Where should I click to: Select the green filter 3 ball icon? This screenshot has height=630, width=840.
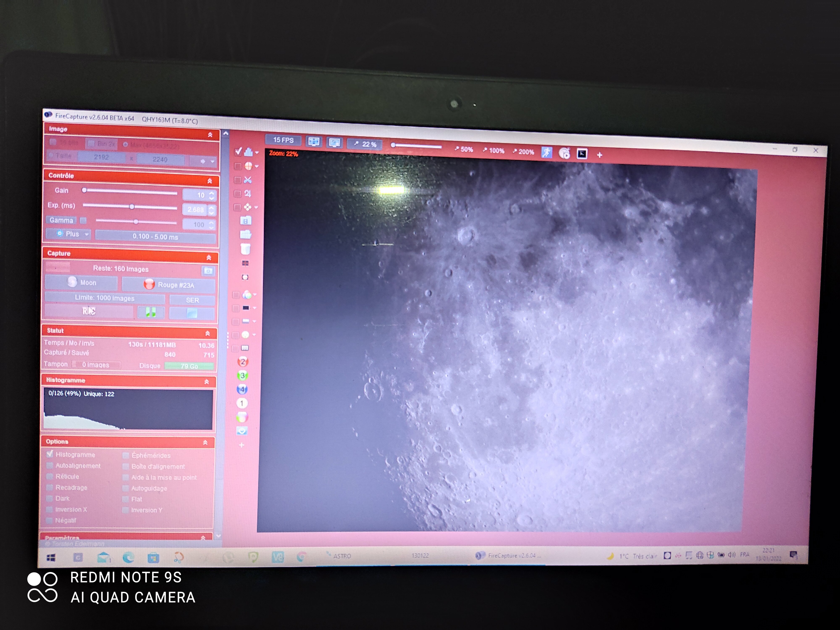coord(242,375)
